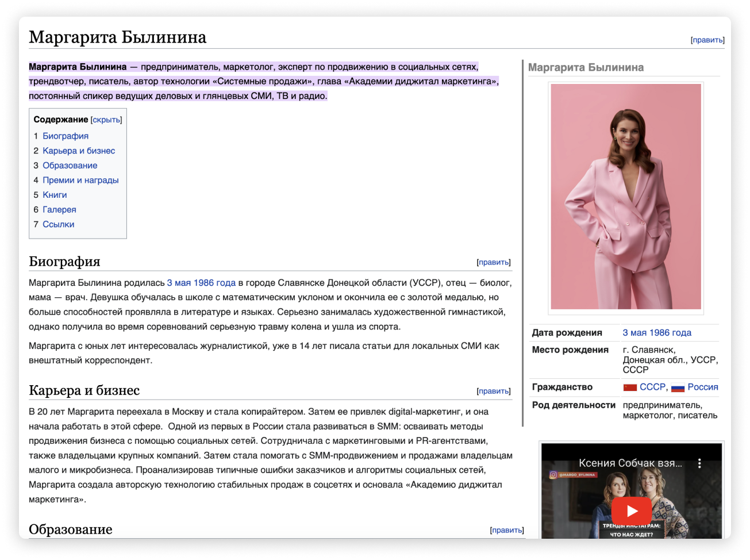750x560 pixels.
Task: Click the Образование section heading
Action: tap(71, 530)
